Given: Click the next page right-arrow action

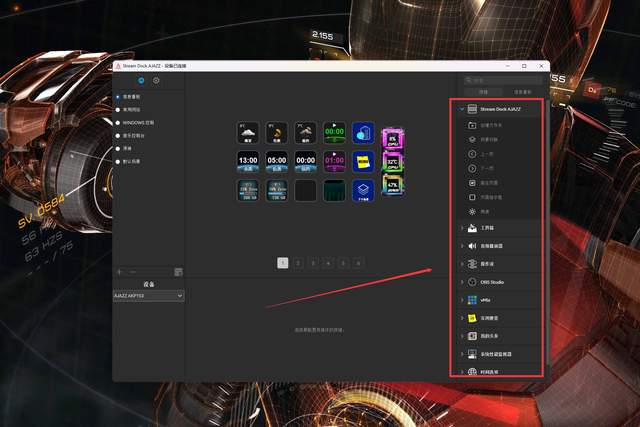Looking at the screenshot, I should (472, 168).
